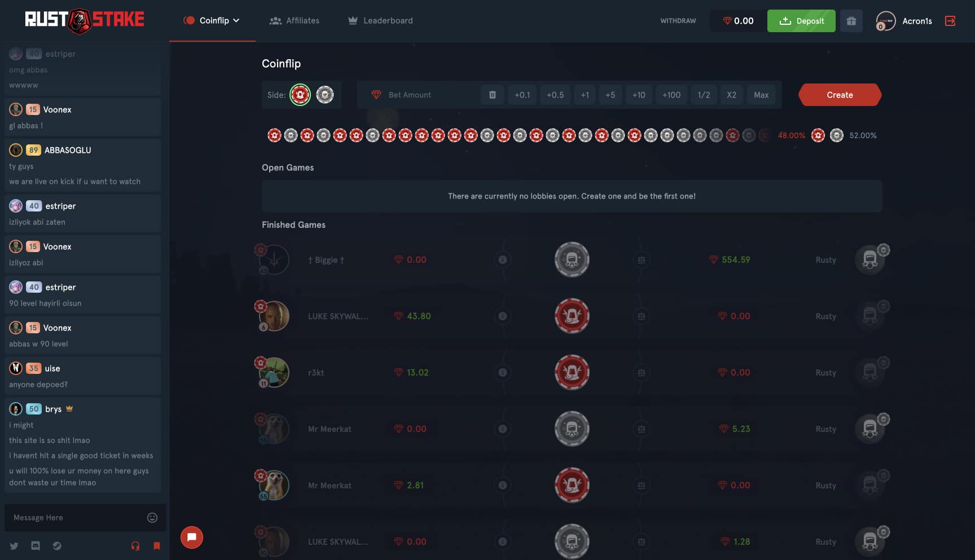The image size is (975, 560).
Task: Open the Acron1s profile avatar
Action: click(x=886, y=21)
